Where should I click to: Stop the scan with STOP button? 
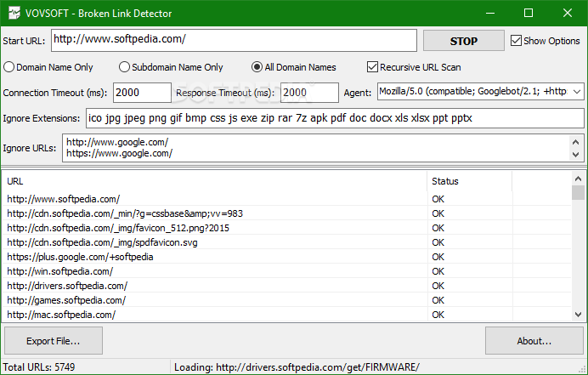[x=463, y=41]
